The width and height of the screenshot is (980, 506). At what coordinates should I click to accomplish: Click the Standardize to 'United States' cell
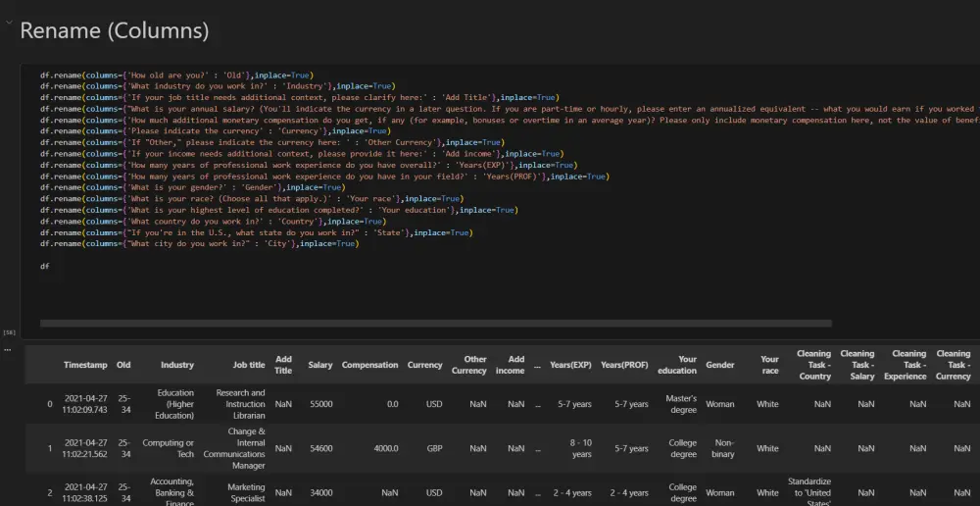click(809, 491)
